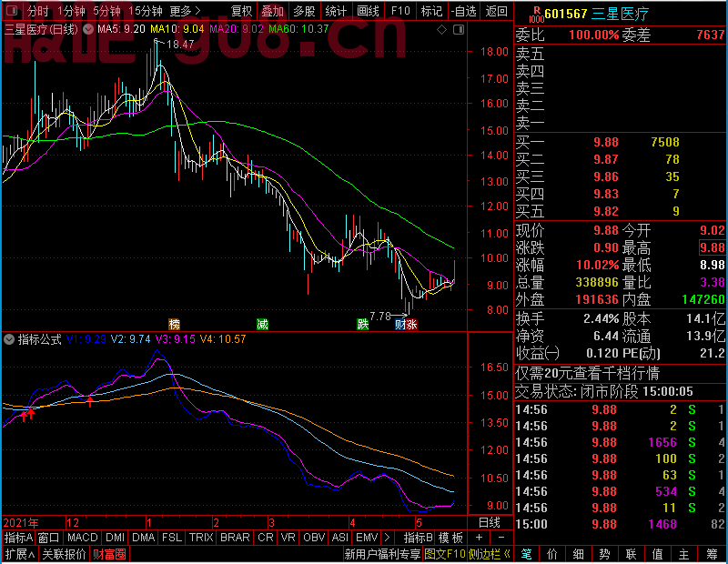Click the 新用户福利专享 promotion link

(382, 554)
